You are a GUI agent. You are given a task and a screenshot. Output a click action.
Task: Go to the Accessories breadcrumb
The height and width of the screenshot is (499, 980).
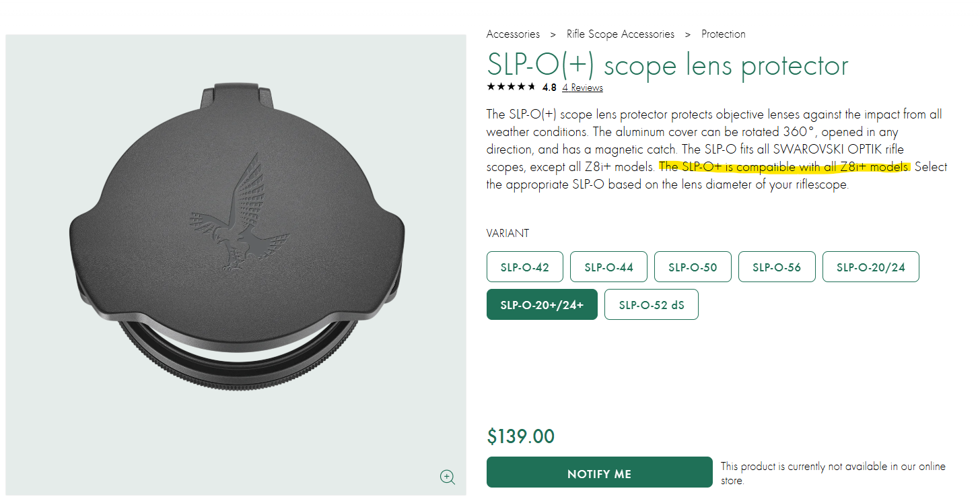[x=513, y=34]
